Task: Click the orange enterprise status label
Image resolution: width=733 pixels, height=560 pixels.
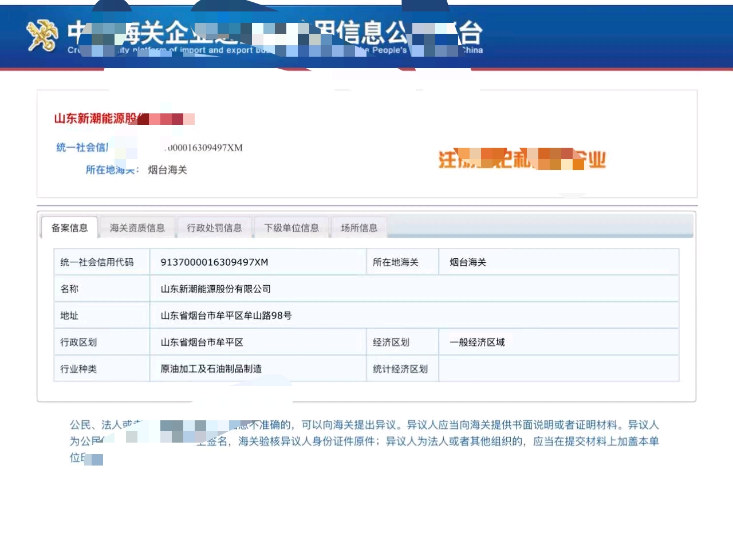Action: pyautogui.click(x=522, y=159)
